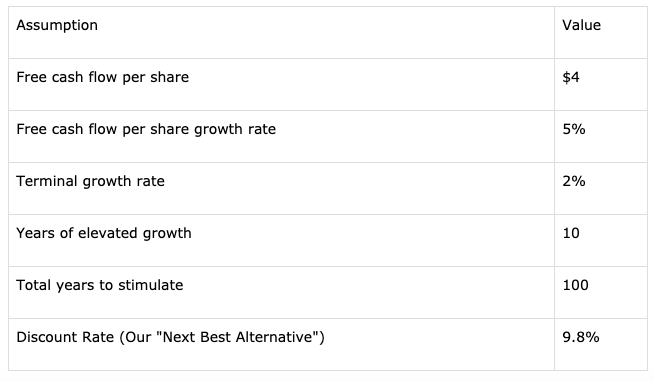Select the Years of elevated growth label
This screenshot has height=381, width=654.
[x=104, y=233]
